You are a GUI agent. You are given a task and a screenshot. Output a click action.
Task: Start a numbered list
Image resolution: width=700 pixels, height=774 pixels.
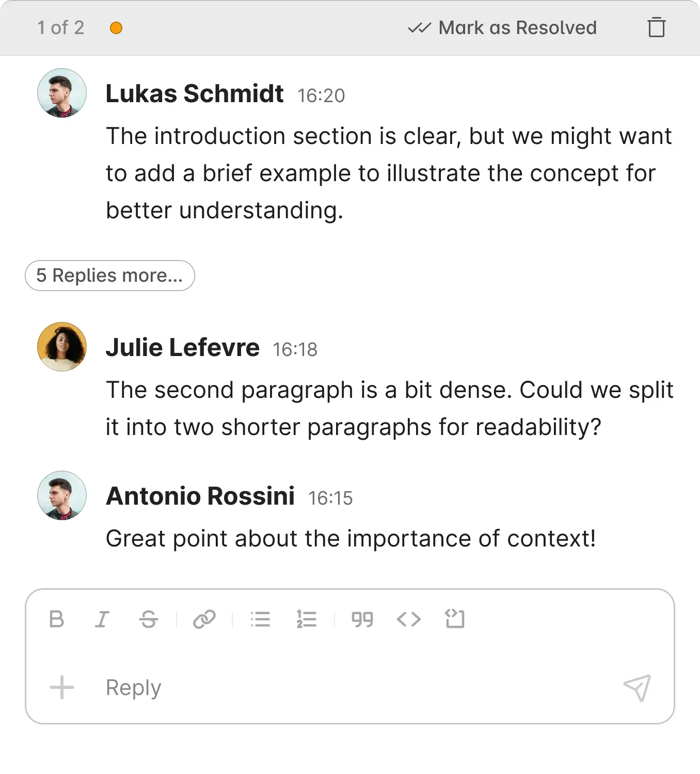click(x=307, y=619)
